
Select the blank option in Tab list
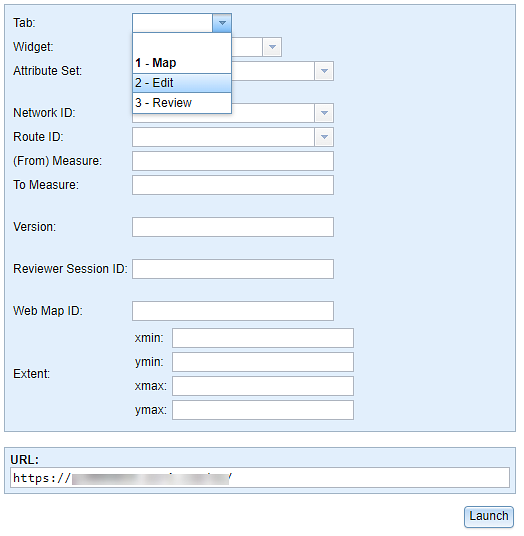click(182, 43)
